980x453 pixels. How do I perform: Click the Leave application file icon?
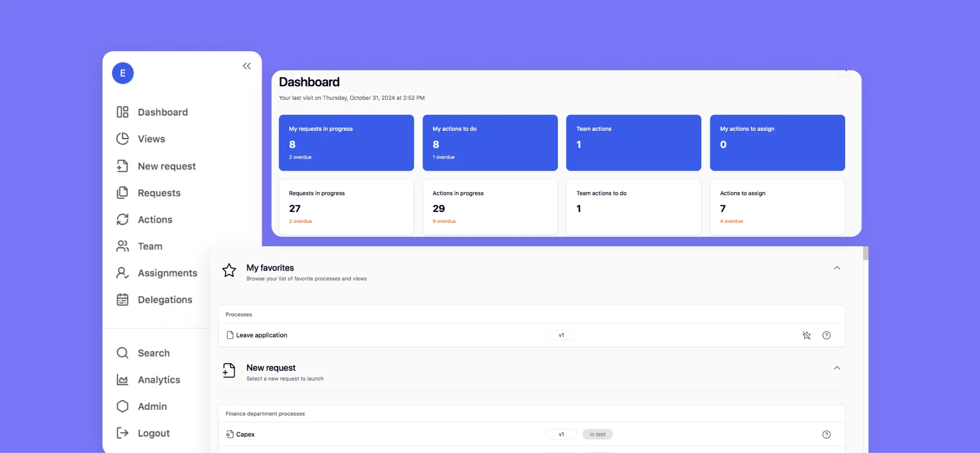click(x=229, y=335)
